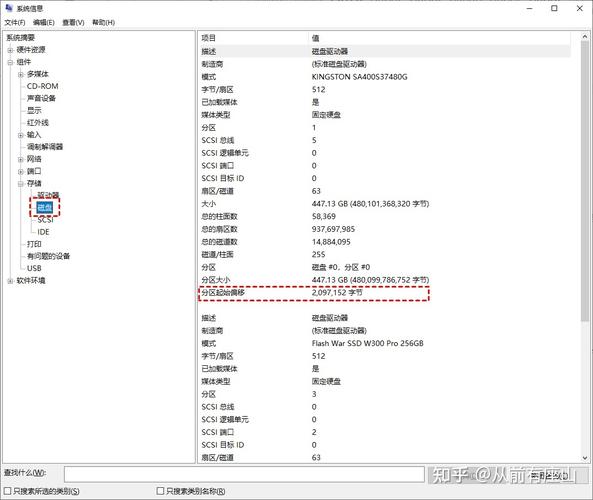Image resolution: width=593 pixels, height=500 pixels.
Task: Expand the 多媒体 node
Action: (21, 74)
